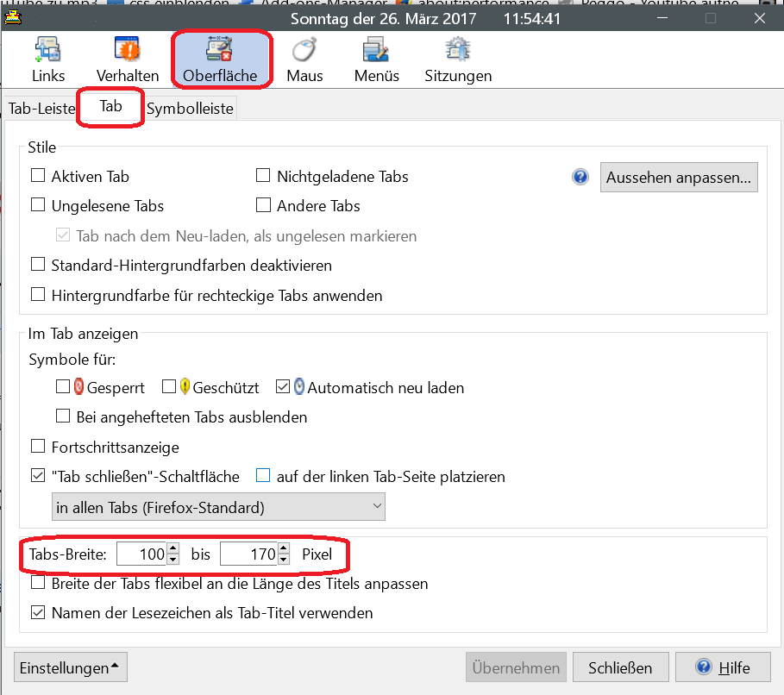The width and height of the screenshot is (784, 695).
Task: Check Breite der Tabs flexibel anpassen
Action: 38,583
